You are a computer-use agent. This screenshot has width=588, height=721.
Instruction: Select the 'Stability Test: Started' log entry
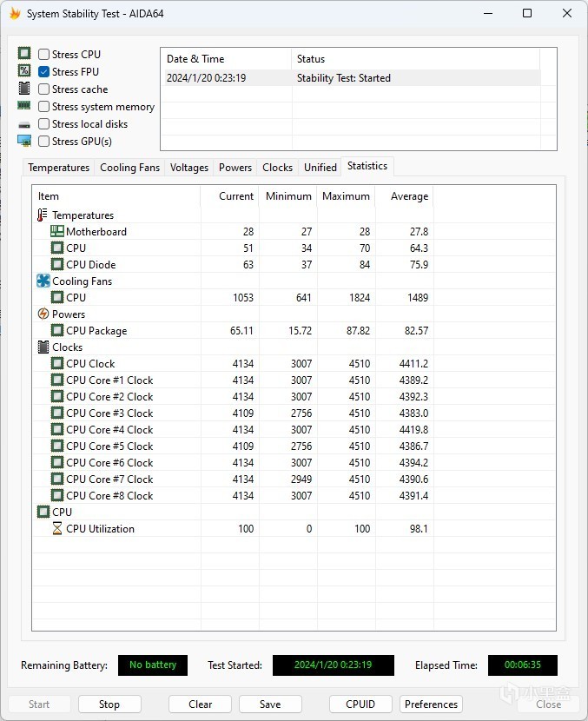(x=352, y=77)
